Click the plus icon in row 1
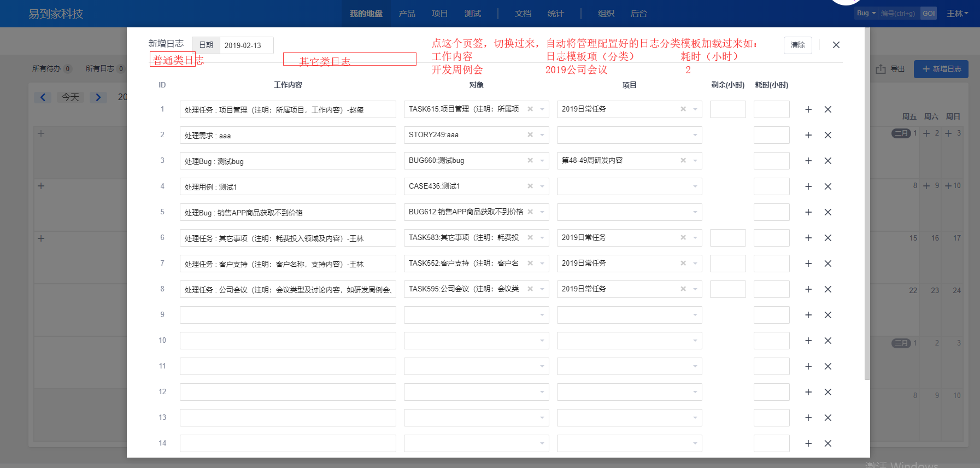The image size is (980, 468). coord(808,109)
